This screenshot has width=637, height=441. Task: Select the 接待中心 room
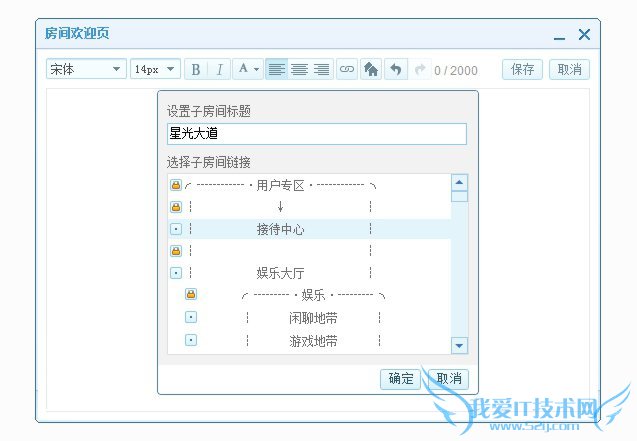point(310,229)
